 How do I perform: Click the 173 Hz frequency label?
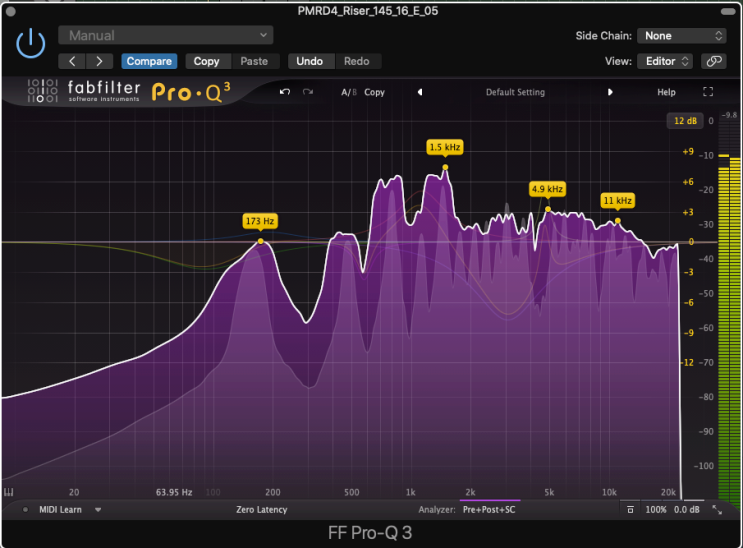[260, 221]
